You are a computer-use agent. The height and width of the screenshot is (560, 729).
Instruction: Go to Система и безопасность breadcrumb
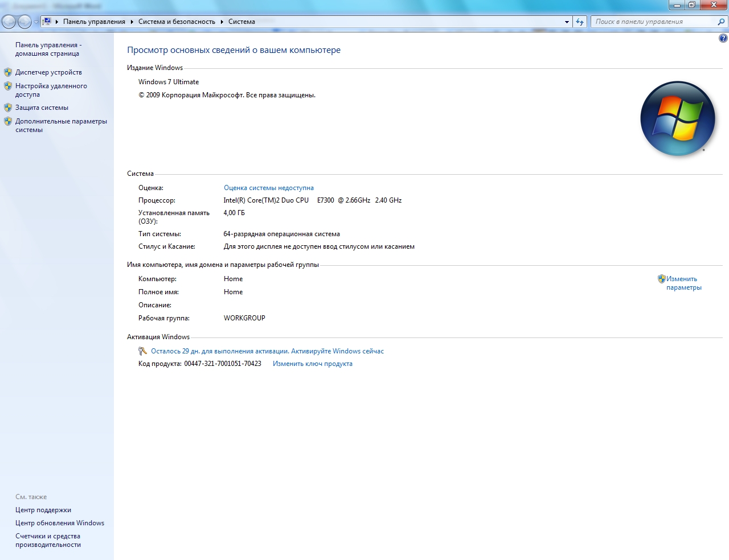(x=177, y=22)
